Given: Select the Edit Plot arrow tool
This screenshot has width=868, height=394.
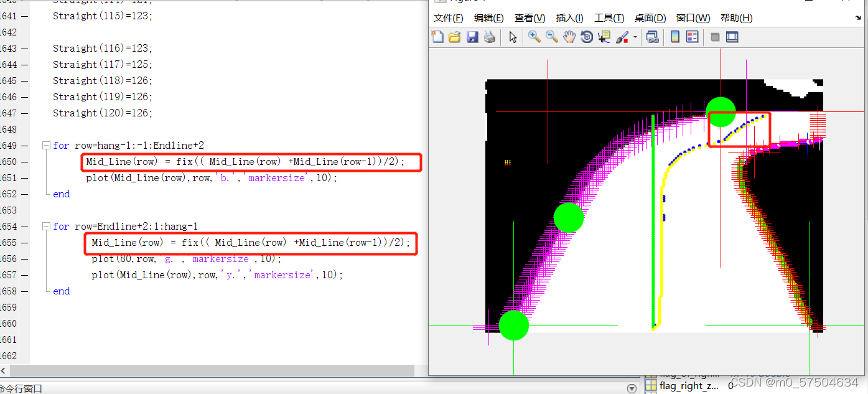Looking at the screenshot, I should tap(513, 37).
